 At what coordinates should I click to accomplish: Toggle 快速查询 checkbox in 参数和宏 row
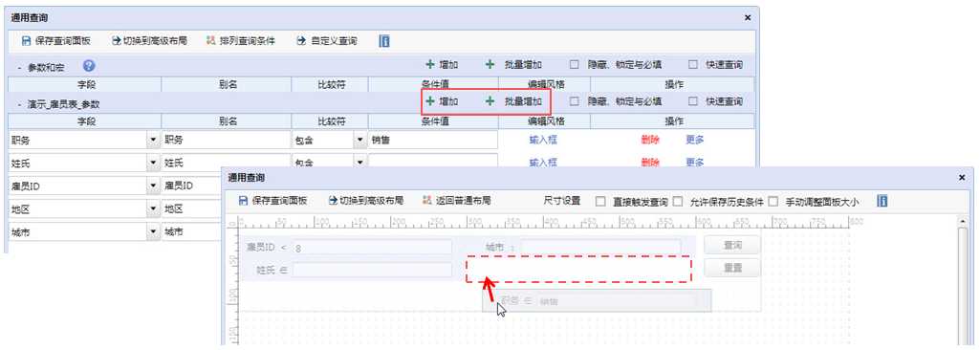pyautogui.click(x=692, y=64)
